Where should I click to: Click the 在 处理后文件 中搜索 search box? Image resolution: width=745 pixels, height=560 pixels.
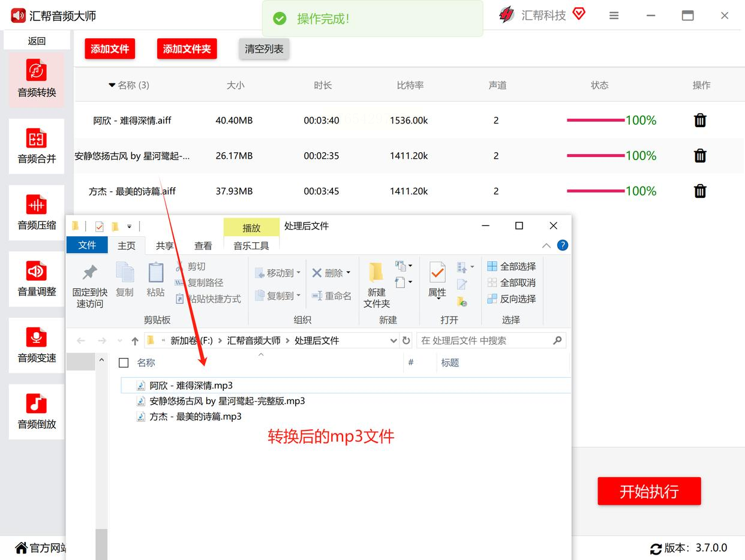coord(491,341)
